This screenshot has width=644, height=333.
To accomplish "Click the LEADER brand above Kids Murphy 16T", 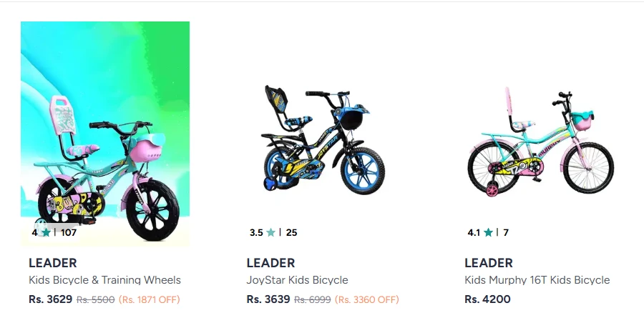I will (488, 263).
